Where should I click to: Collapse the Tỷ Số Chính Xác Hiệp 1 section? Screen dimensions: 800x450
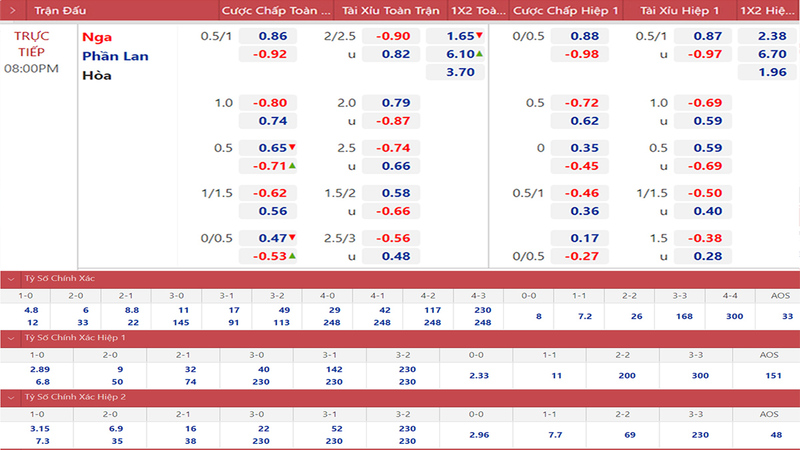(x=11, y=338)
